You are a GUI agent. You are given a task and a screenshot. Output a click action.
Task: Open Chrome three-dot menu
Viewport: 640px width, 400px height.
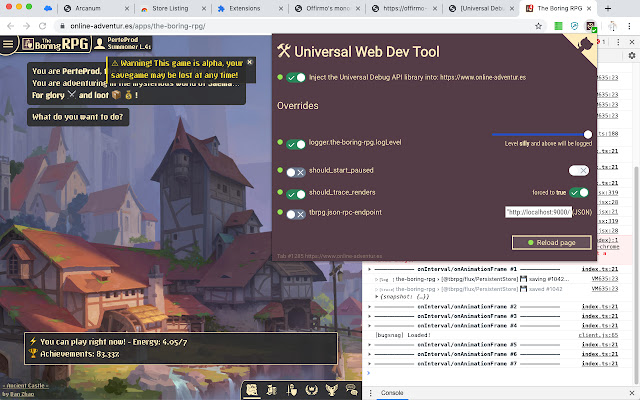point(629,26)
